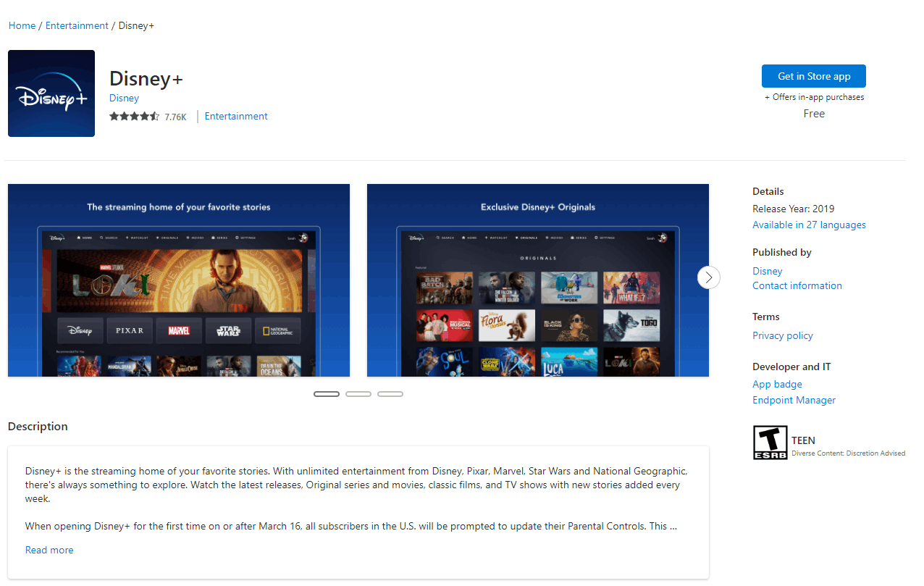The image size is (924, 586).
Task: Select the star rating stars
Action: 135,116
